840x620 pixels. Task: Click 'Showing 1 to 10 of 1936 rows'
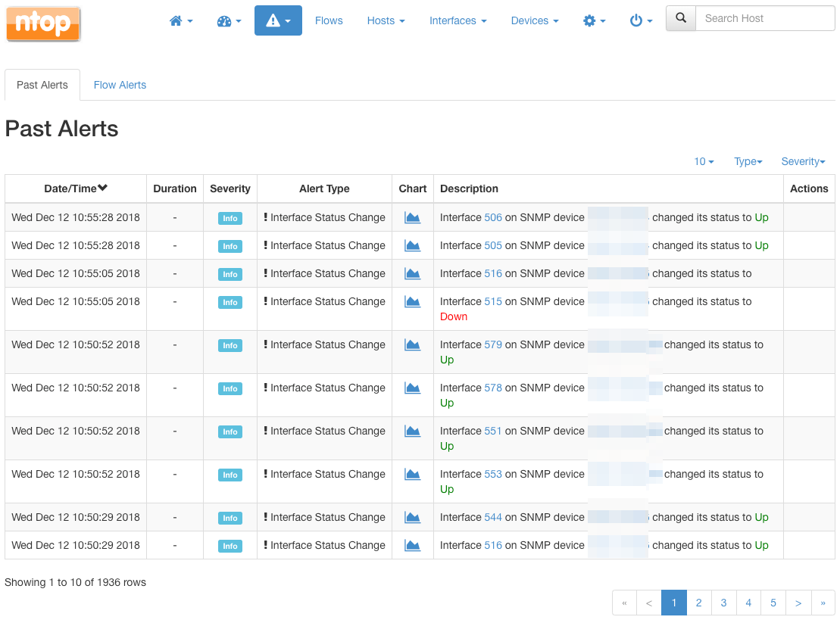tap(76, 582)
